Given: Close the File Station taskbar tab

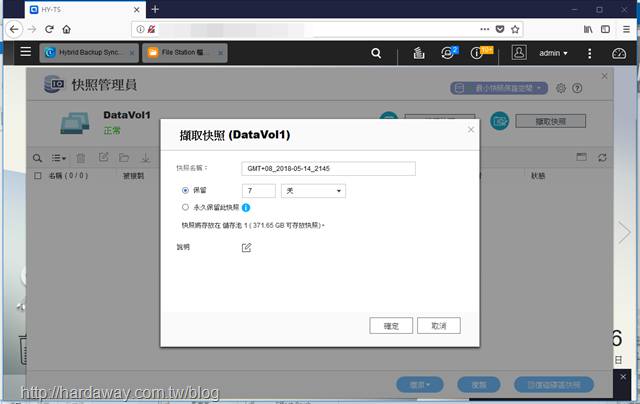Looking at the screenshot, I should (220, 53).
